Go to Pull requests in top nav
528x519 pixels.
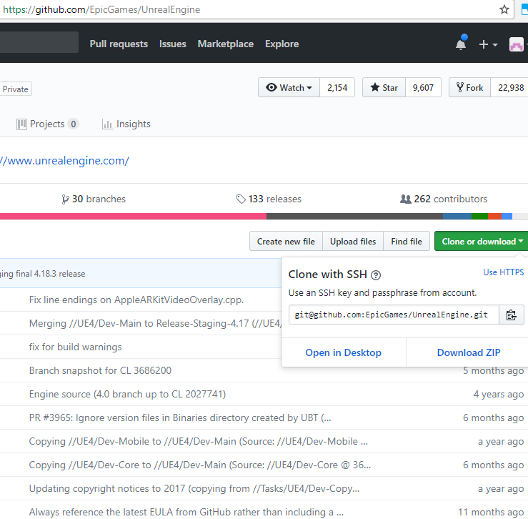point(119,44)
